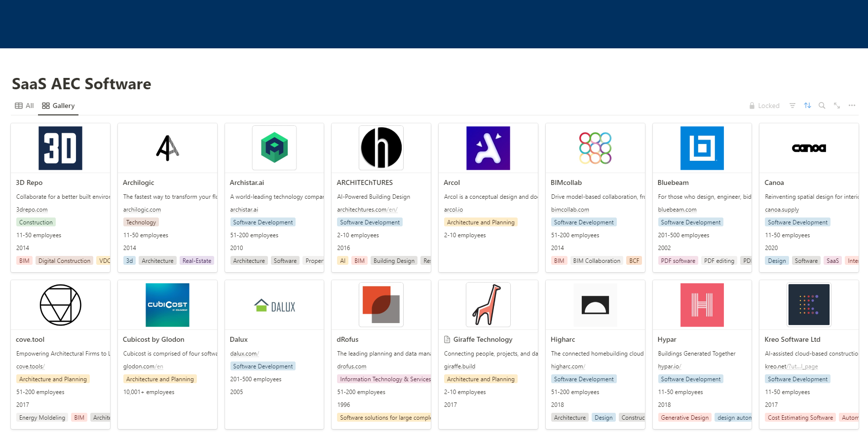This screenshot has width=868, height=434.
Task: Click the Digital Construction tag on 3D Repo
Action: [x=64, y=261]
